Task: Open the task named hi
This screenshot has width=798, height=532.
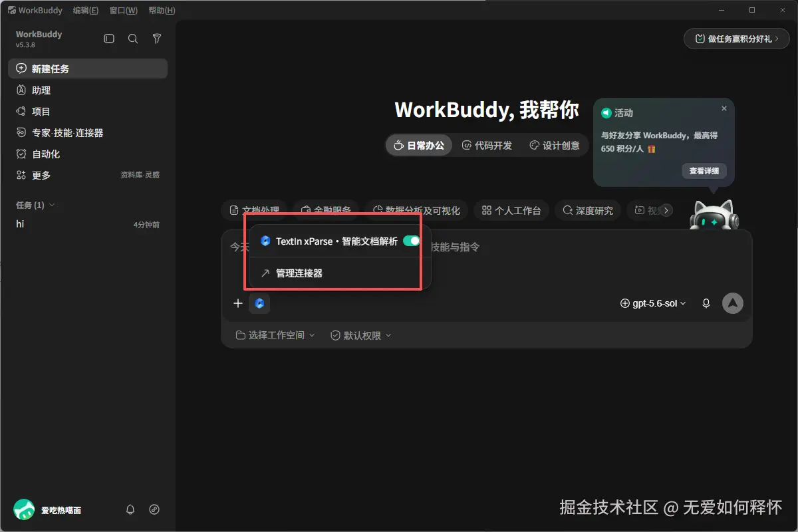Action: point(88,224)
